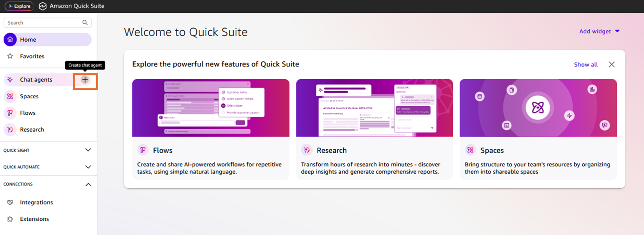The image size is (644, 235).
Task: Click plus to create chat agent
Action: [x=85, y=80]
